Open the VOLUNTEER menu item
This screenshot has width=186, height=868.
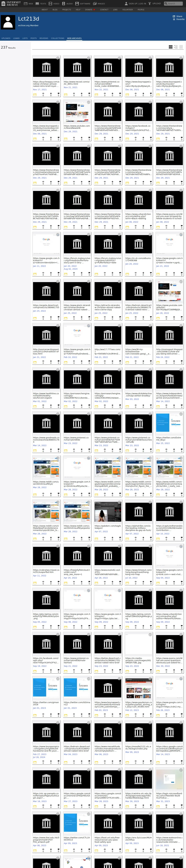click(128, 10)
